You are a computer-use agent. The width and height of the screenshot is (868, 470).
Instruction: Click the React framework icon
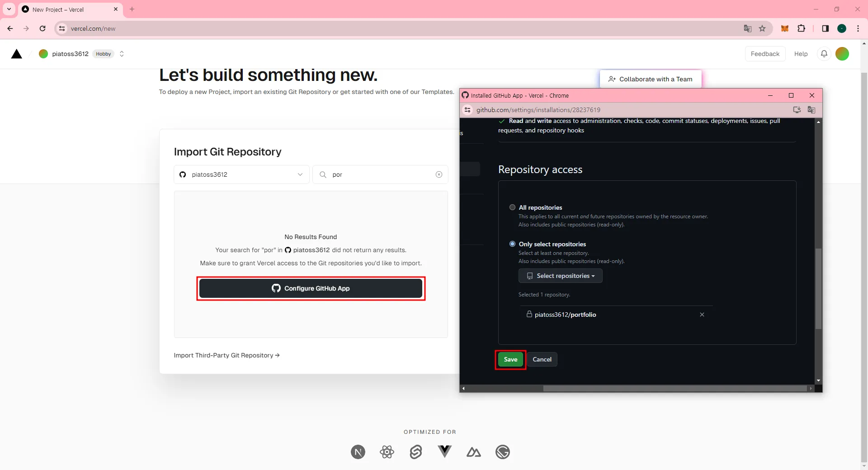(x=387, y=452)
